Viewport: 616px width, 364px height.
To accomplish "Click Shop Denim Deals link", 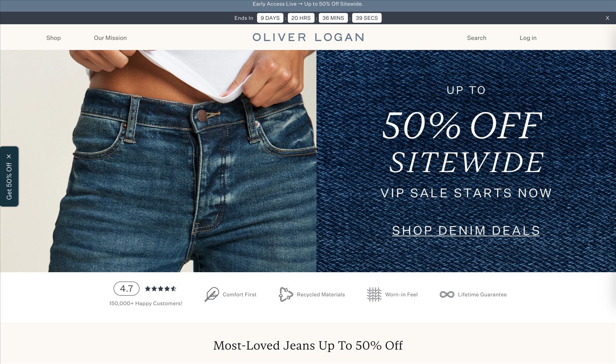I will 466,231.
